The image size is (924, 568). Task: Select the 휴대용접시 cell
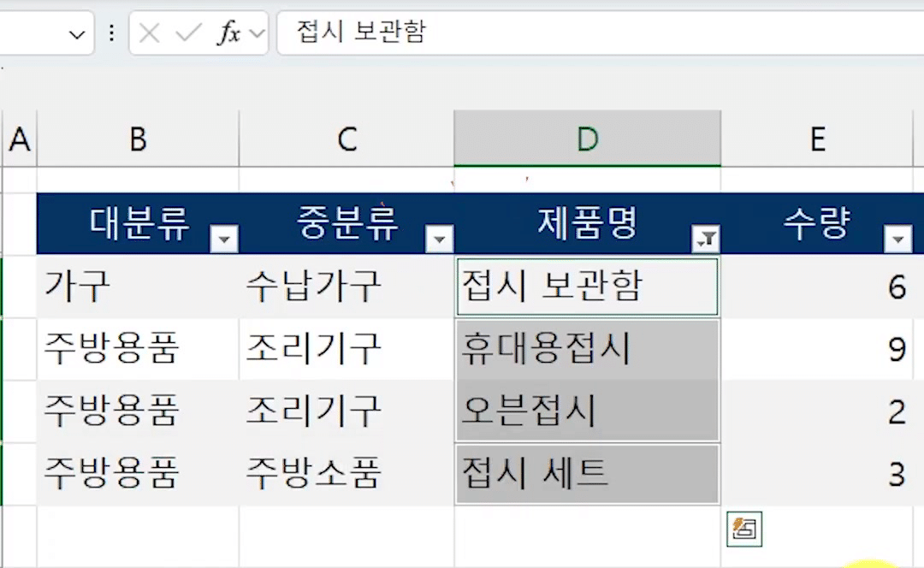click(588, 349)
